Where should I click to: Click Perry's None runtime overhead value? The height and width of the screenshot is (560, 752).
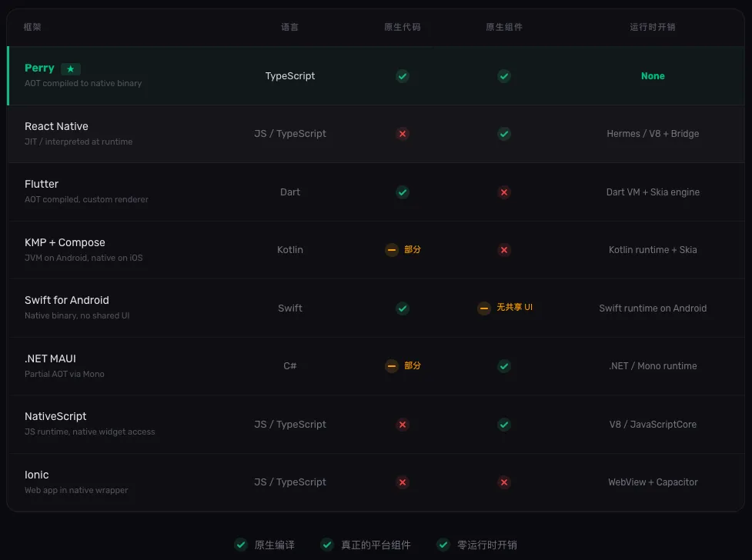653,76
